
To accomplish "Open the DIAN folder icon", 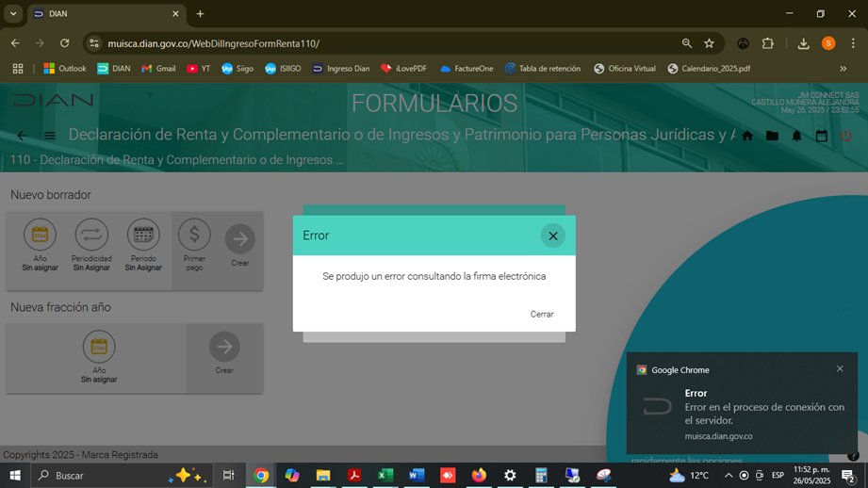I will 772,136.
